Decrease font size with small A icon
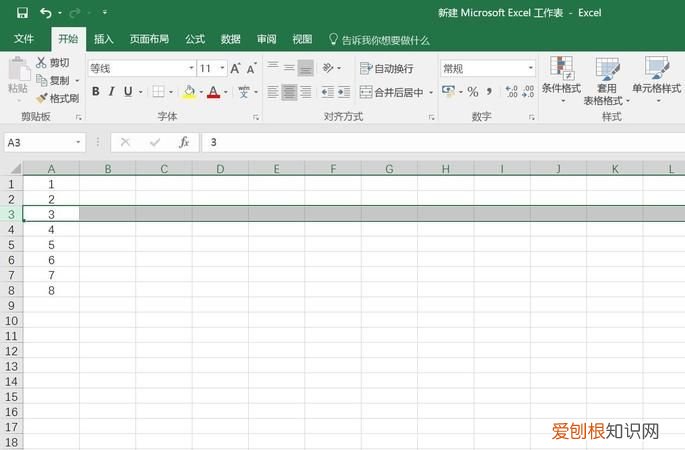685x450 pixels. (x=251, y=69)
